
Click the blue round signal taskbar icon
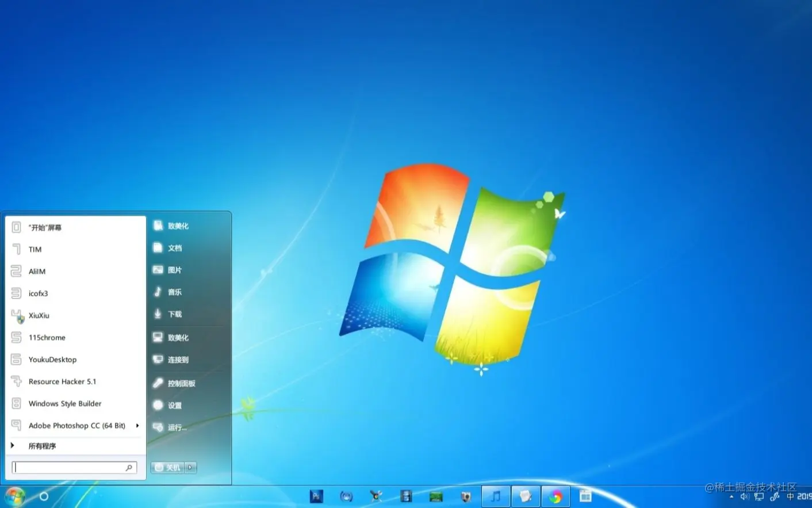346,496
